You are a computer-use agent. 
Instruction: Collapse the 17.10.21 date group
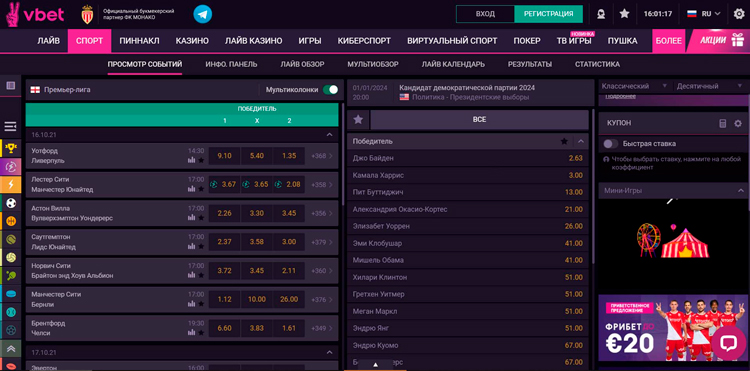coord(329,352)
